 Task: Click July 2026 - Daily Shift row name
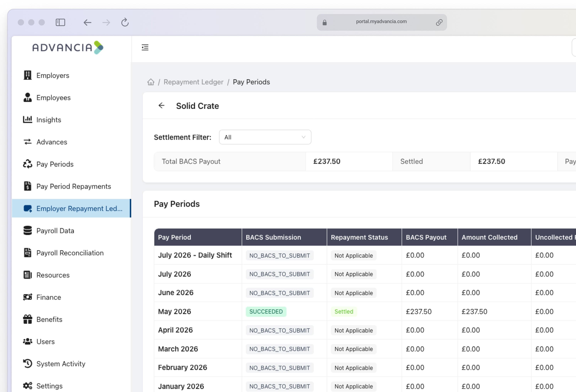(x=195, y=255)
